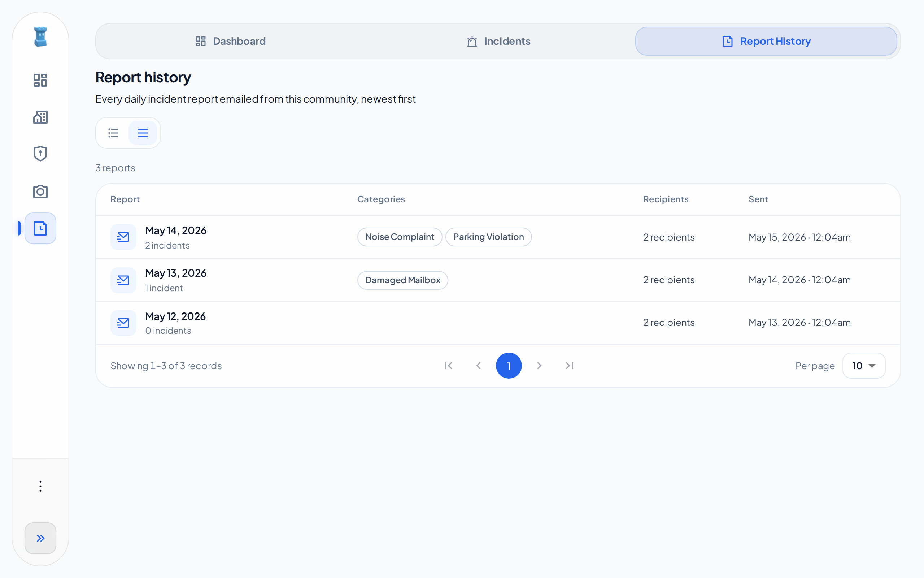Open the vertical three-dot more menu

click(40, 486)
